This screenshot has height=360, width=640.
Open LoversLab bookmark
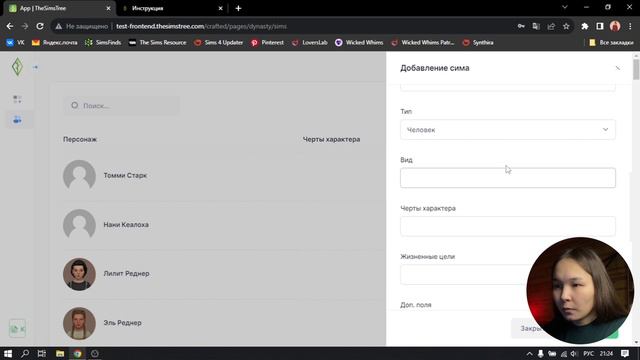[x=309, y=42]
